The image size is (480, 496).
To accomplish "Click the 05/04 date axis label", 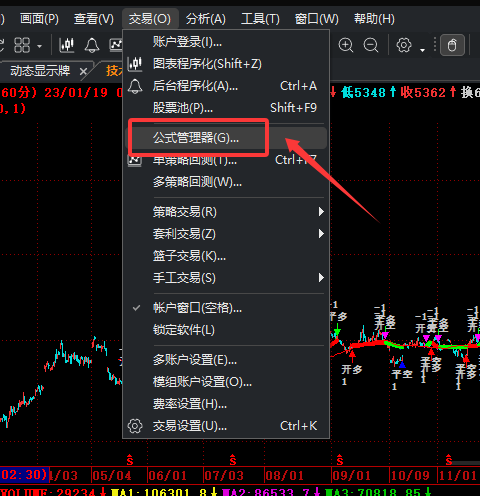I will (112, 475).
